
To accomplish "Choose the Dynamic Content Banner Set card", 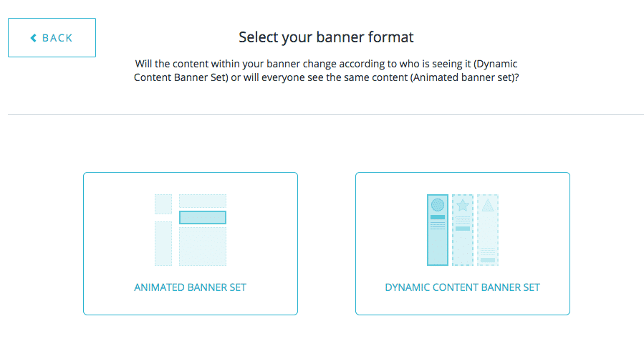I will [462, 243].
